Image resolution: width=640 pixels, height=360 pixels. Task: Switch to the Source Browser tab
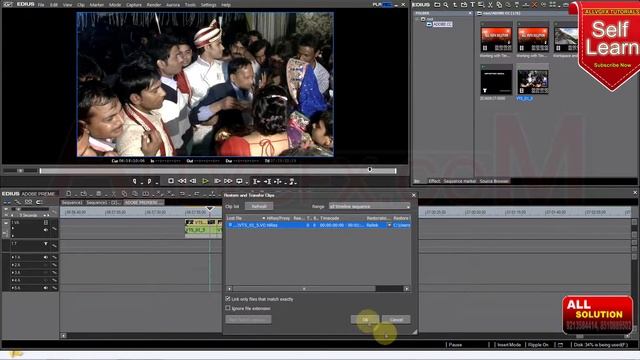tap(494, 181)
